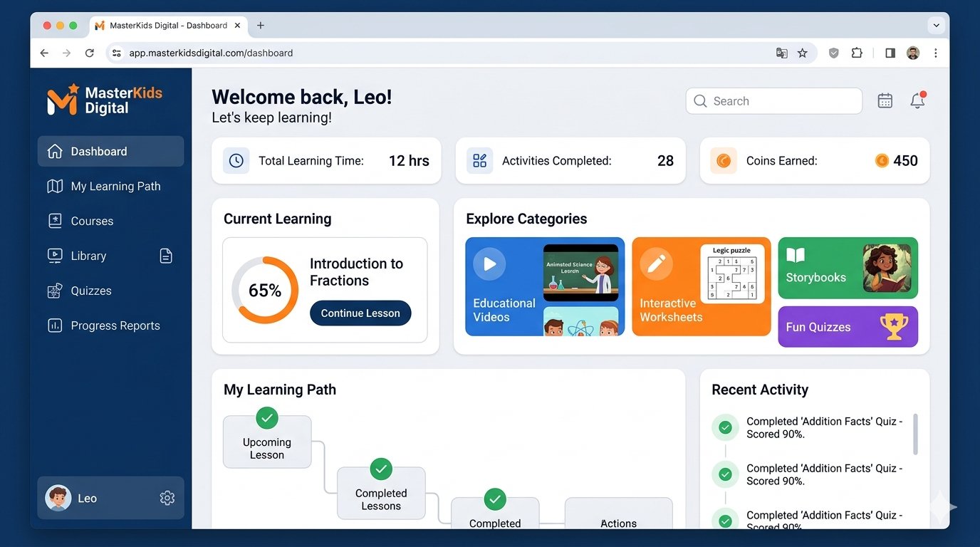Click checkmark above Upcoming Lesson

point(267,418)
